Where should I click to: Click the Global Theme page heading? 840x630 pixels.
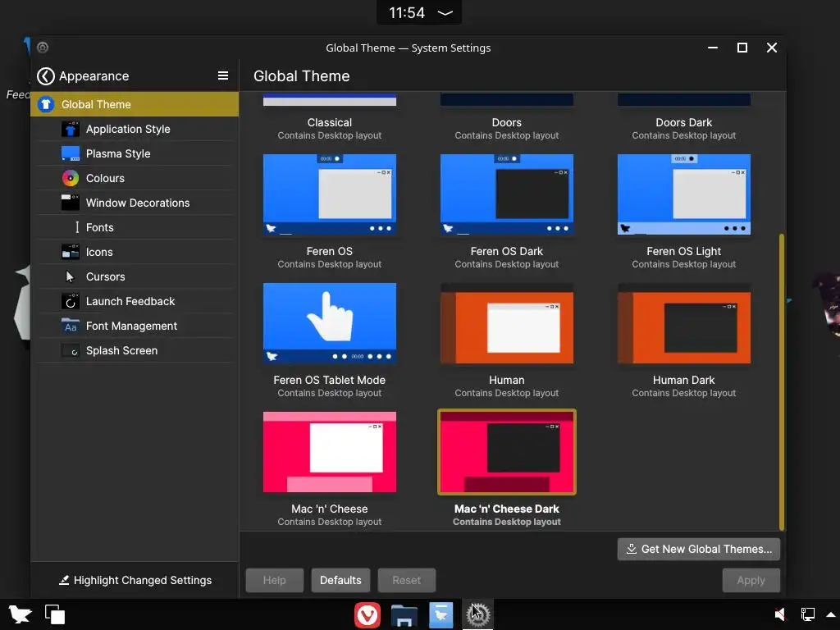[302, 76]
